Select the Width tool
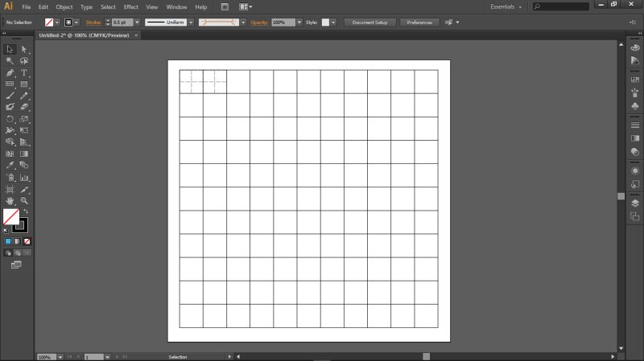Image resolution: width=644 pixels, height=361 pixels. tap(10, 130)
